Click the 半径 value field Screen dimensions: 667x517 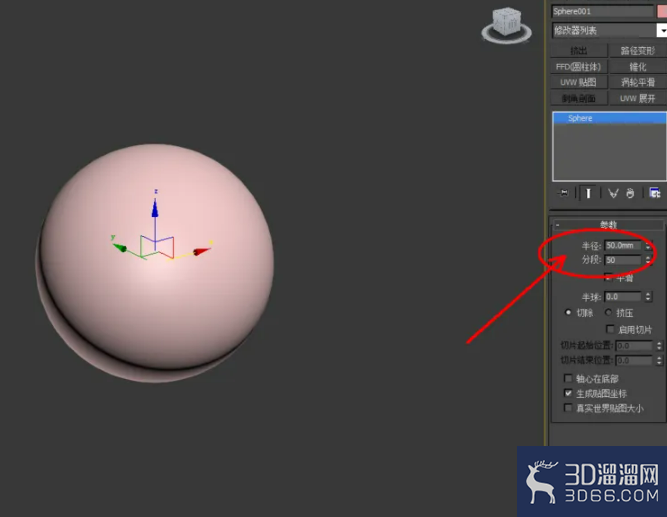pos(623,246)
